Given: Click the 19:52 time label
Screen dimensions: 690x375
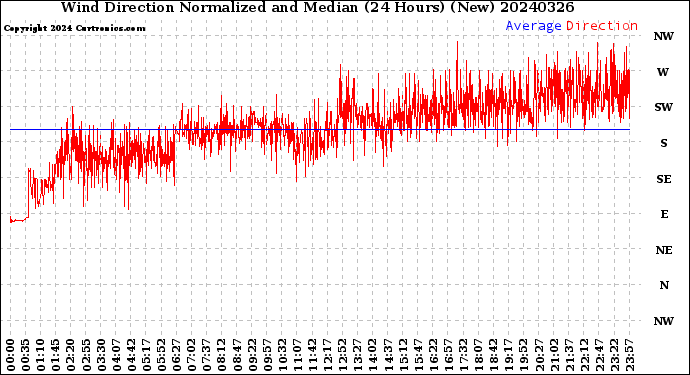Looking at the screenshot, I should point(524,355).
